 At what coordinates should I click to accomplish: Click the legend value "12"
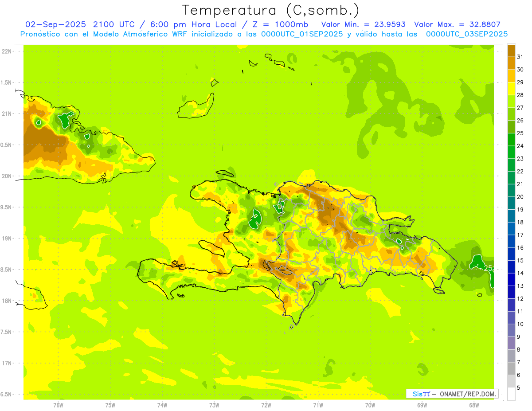520,299
